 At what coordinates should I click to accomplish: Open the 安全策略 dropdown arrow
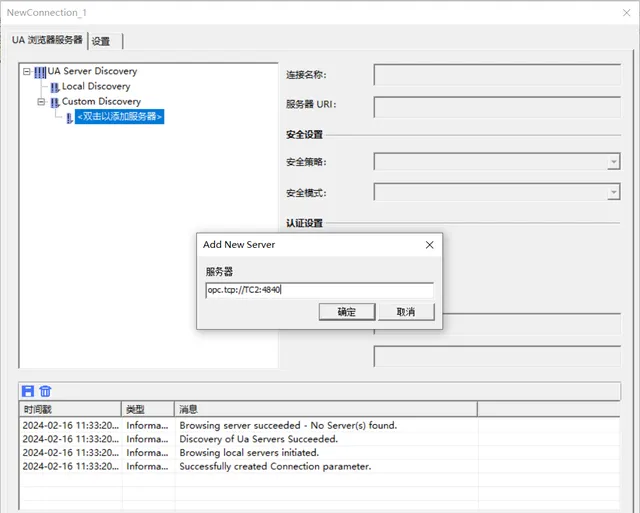[613, 162]
